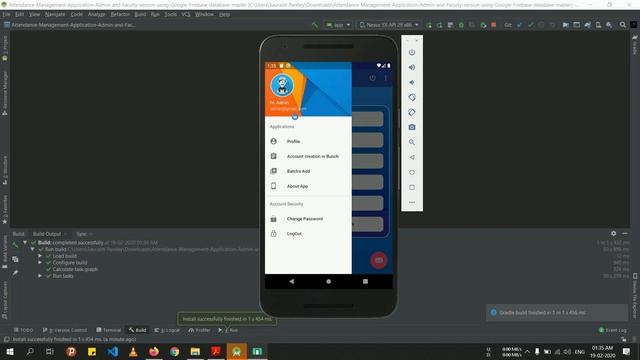Click emulator toolbar home circle
Image resolution: width=640 pixels, height=360 pixels.
[x=412, y=172]
